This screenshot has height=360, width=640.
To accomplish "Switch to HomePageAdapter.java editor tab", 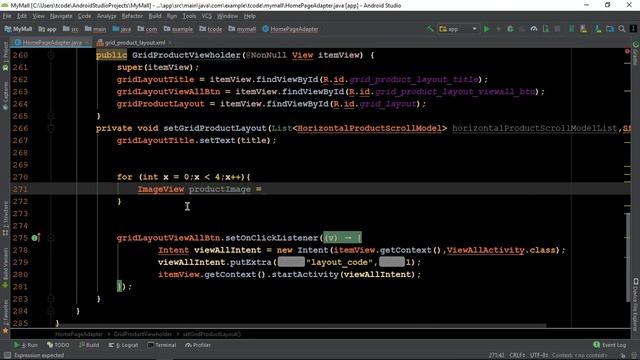I will [52, 42].
